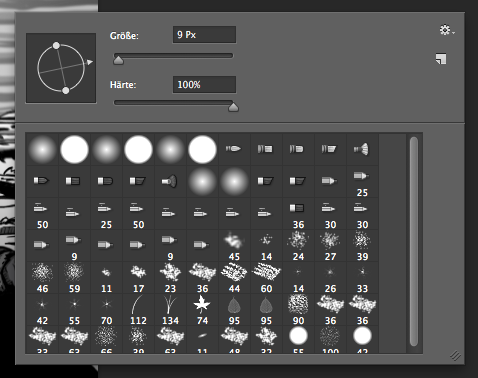
Task: Select the grass brush 134
Action: (170, 309)
